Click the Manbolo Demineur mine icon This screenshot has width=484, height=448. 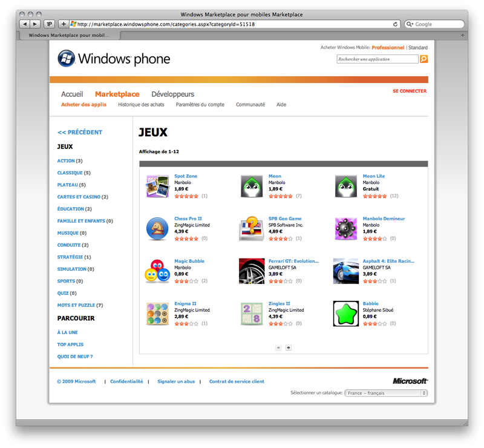coord(345,229)
